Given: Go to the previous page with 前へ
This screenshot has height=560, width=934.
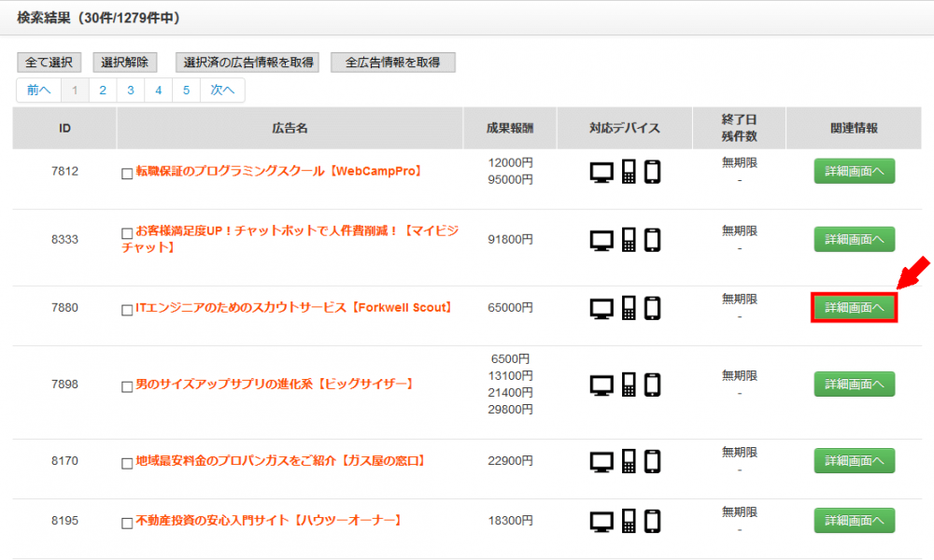Looking at the screenshot, I should [38, 90].
